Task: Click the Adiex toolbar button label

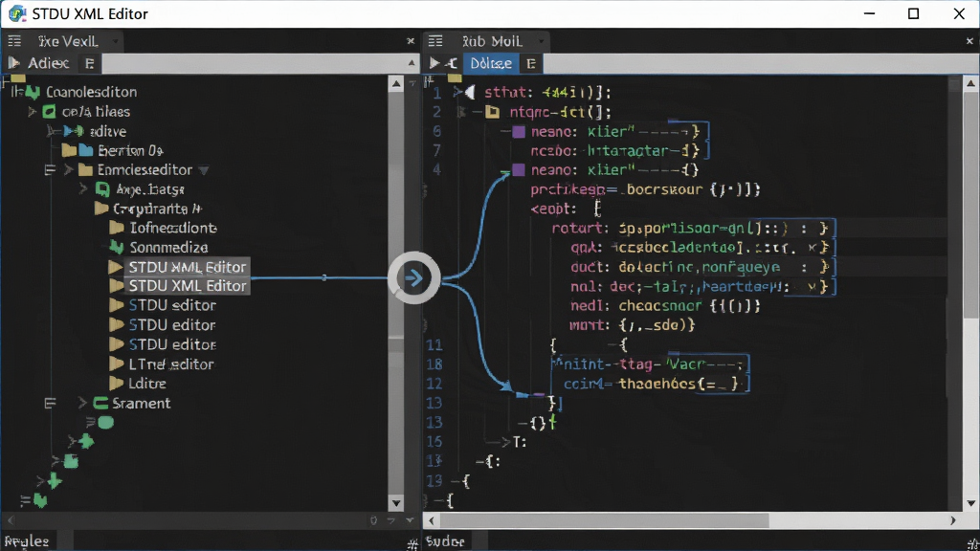Action: coord(48,63)
